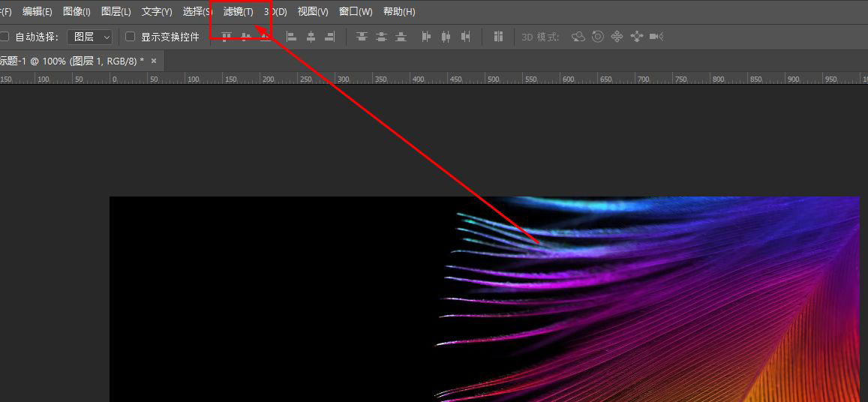Open the 3D(D) menu
This screenshot has width=868, height=402.
click(275, 12)
